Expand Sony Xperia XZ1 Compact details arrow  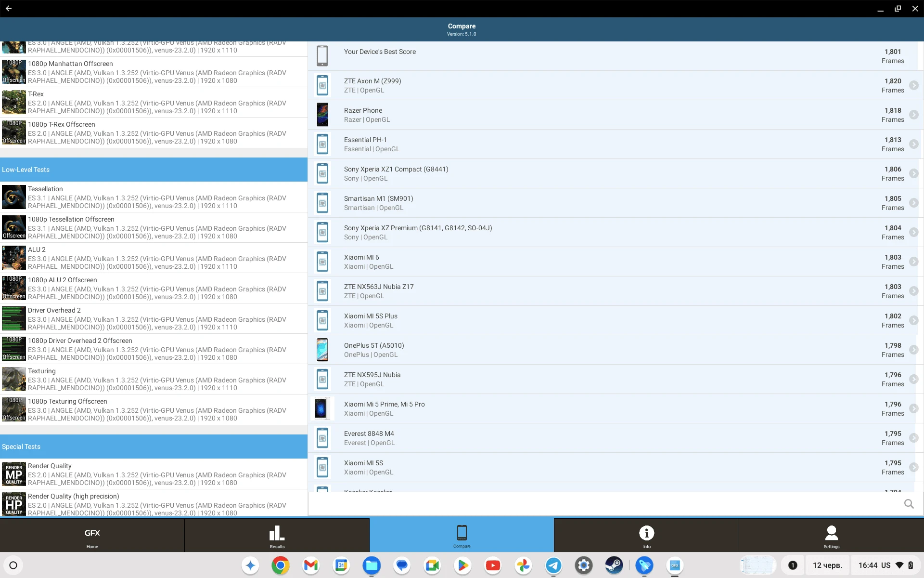(913, 173)
